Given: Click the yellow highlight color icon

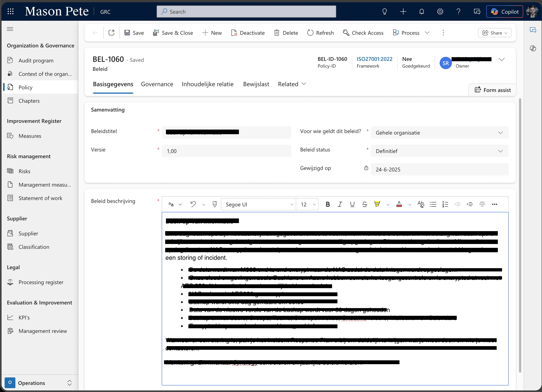Looking at the screenshot, I should (377, 204).
